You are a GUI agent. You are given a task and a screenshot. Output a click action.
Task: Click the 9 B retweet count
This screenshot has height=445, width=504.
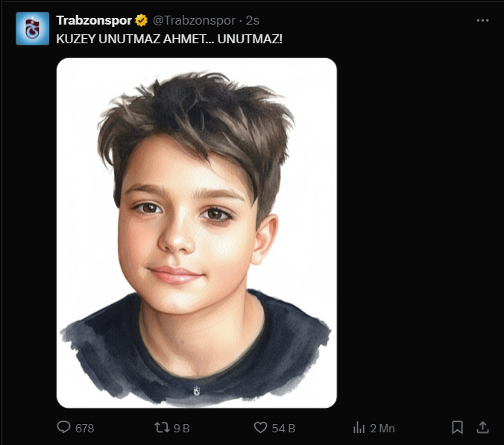coord(181,428)
